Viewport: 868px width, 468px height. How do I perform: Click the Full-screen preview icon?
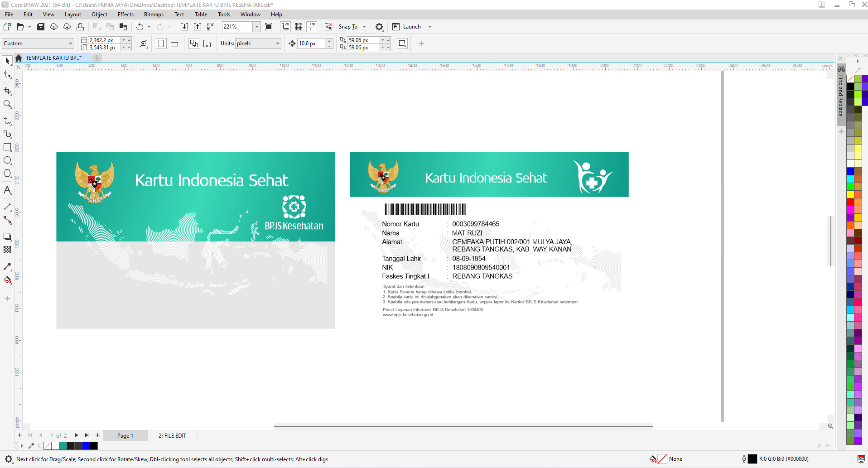pos(269,27)
